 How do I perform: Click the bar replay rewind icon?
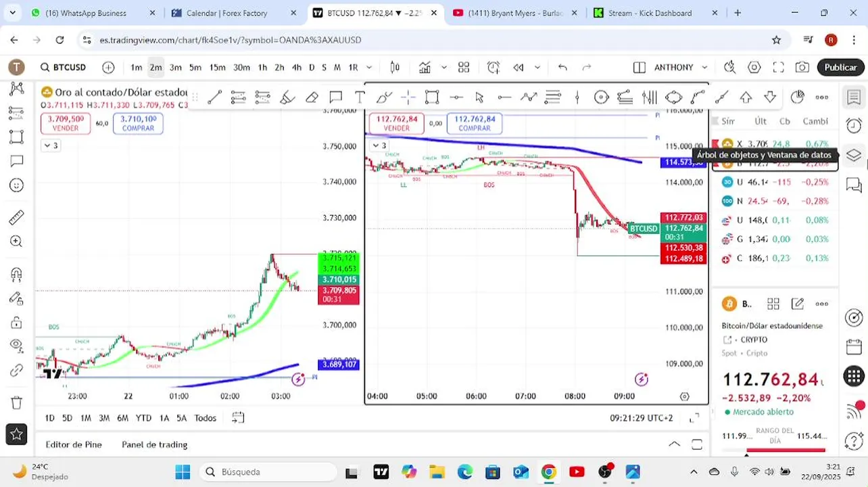[519, 67]
